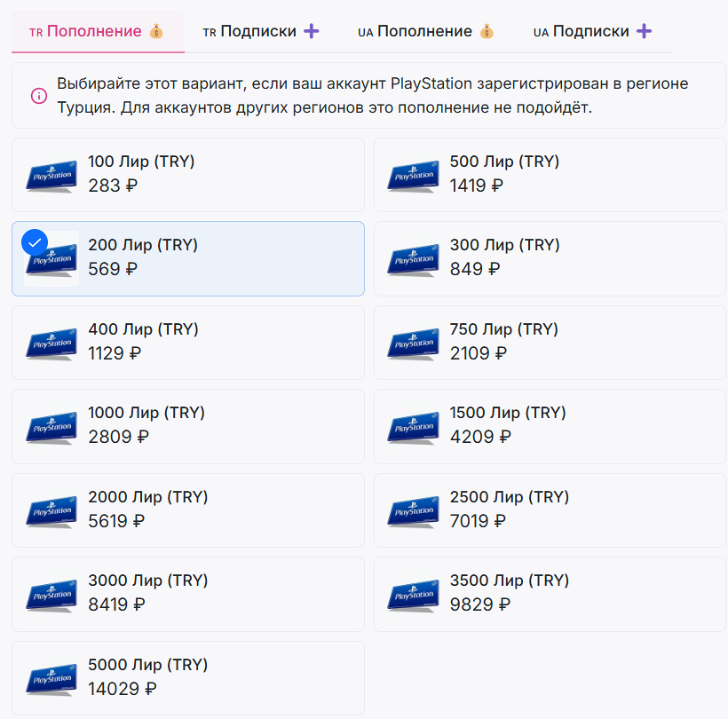The height and width of the screenshot is (719, 728).
Task: Switch to the UA Подписки tab
Action: coord(592,32)
